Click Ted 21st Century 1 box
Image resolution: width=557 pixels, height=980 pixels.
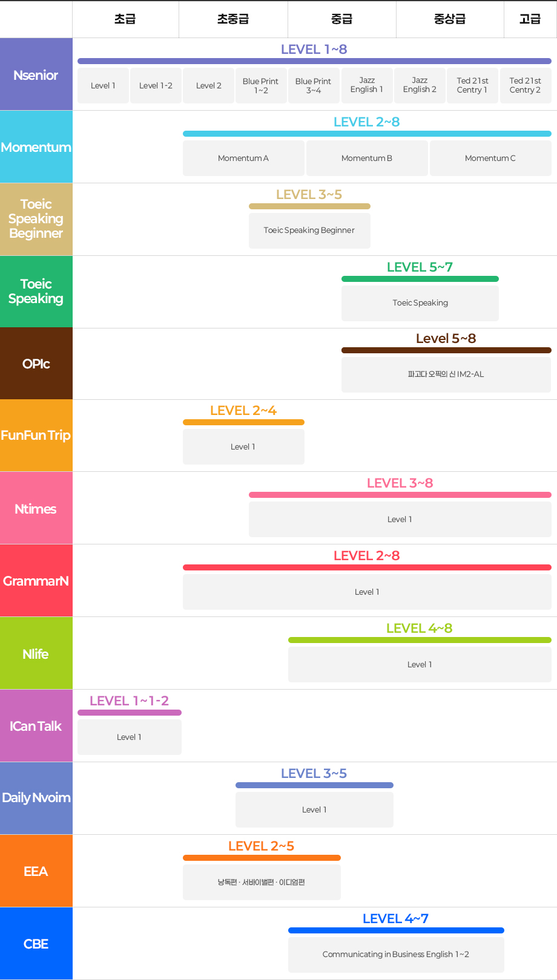(x=472, y=85)
